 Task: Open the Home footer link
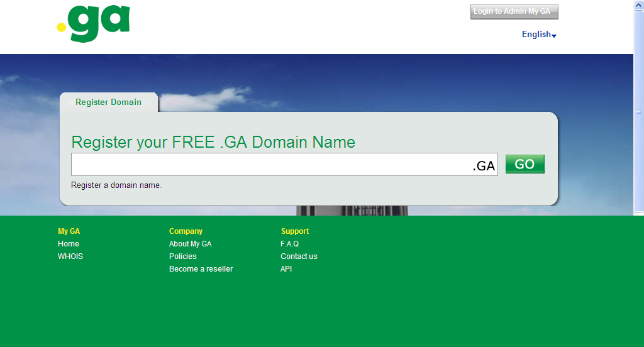(x=69, y=244)
